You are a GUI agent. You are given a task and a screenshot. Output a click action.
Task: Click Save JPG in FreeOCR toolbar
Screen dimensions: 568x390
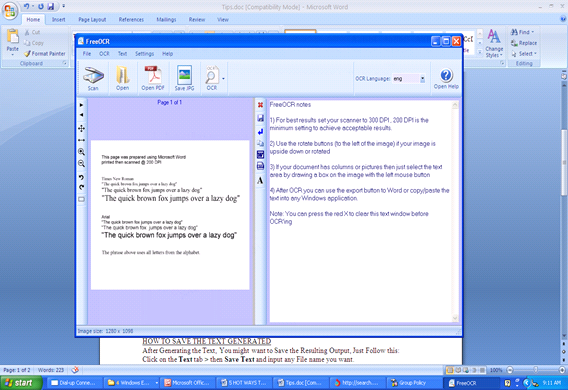point(184,78)
